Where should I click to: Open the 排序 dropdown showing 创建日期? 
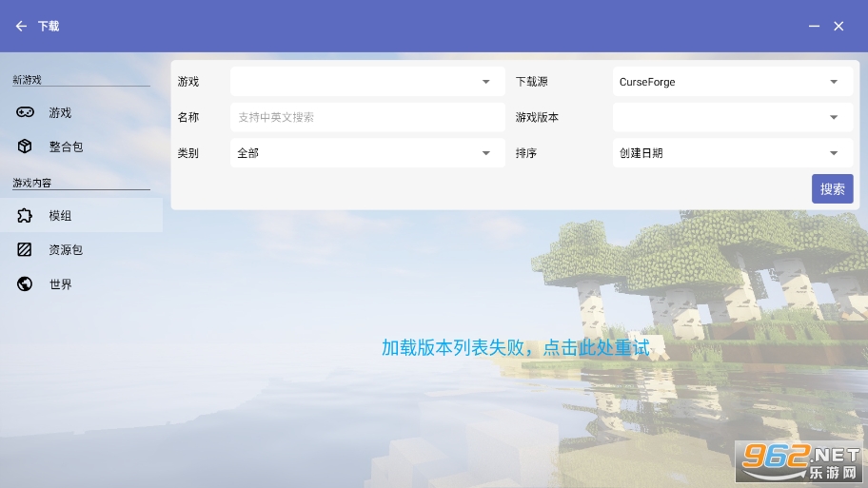click(x=732, y=153)
